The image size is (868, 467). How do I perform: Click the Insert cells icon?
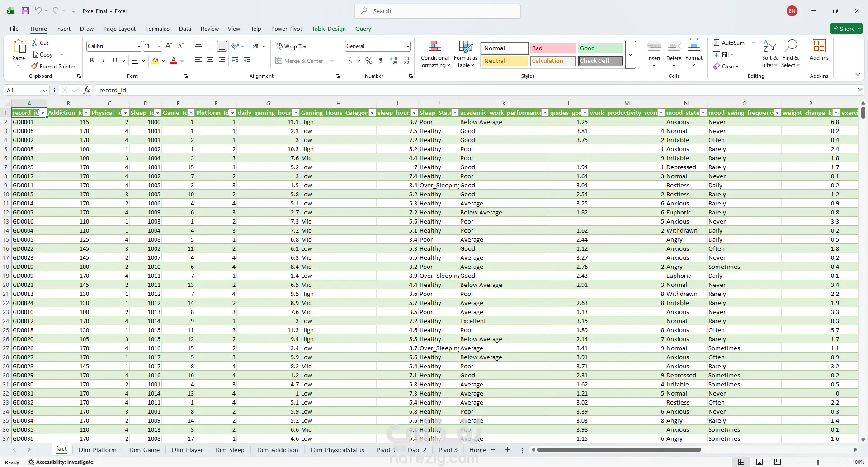[x=654, y=46]
